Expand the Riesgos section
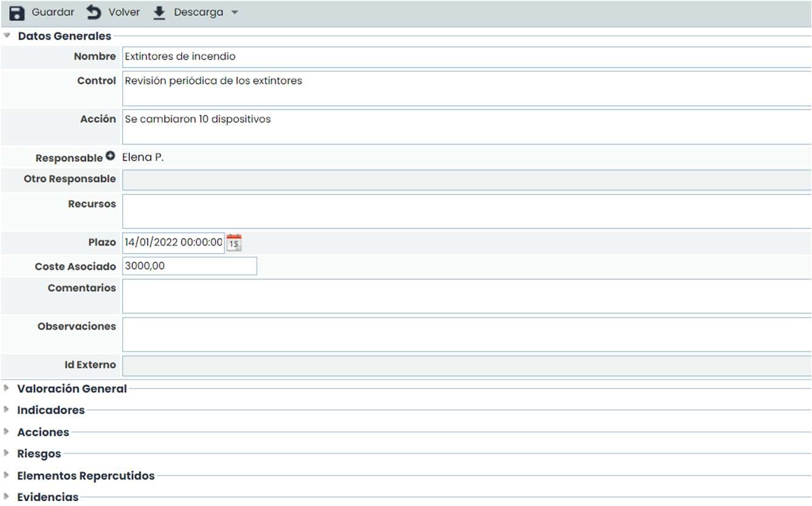 point(7,453)
